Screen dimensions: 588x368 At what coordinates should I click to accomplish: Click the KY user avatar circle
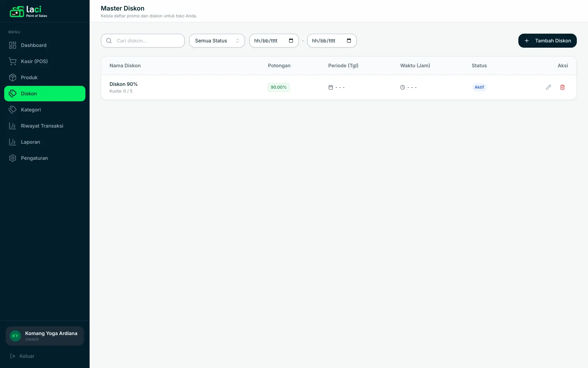pos(15,336)
